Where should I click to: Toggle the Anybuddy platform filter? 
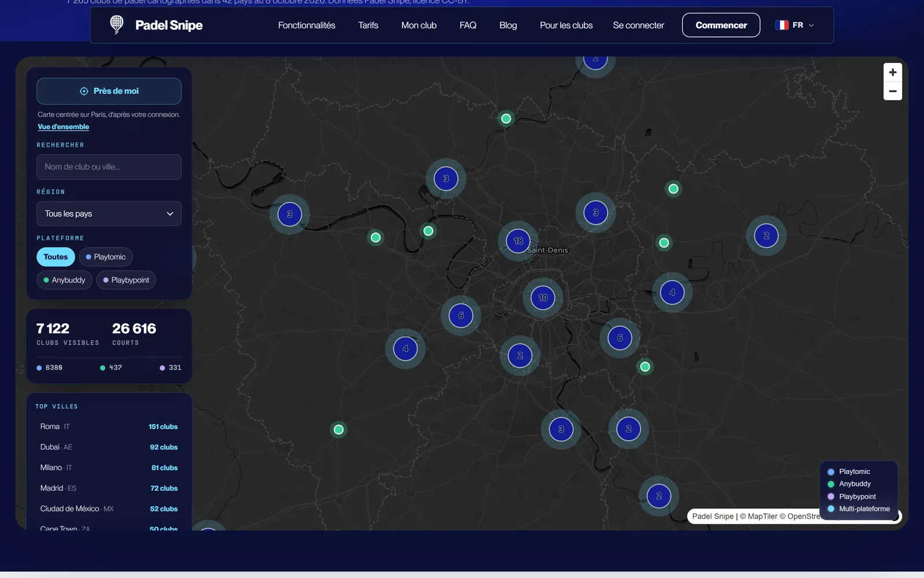[64, 280]
